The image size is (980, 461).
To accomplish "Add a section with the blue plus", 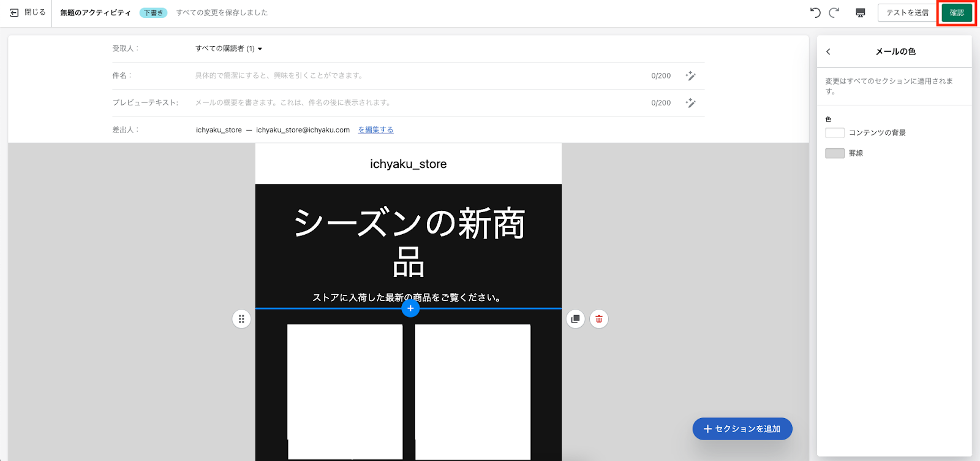I will [x=410, y=308].
